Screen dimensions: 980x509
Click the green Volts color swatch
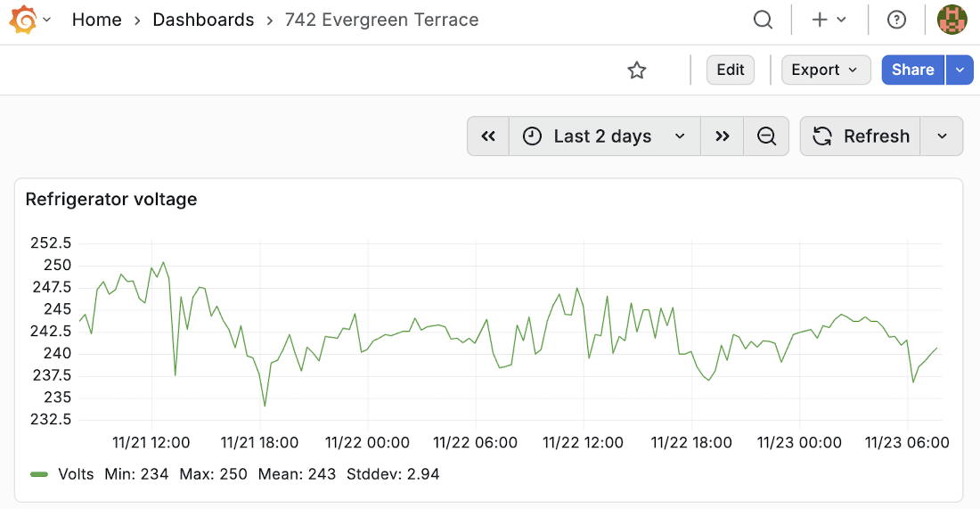click(x=39, y=474)
